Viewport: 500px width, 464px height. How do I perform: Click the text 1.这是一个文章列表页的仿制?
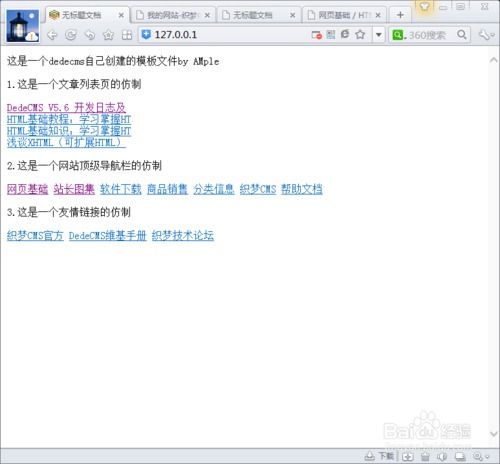coord(74,84)
